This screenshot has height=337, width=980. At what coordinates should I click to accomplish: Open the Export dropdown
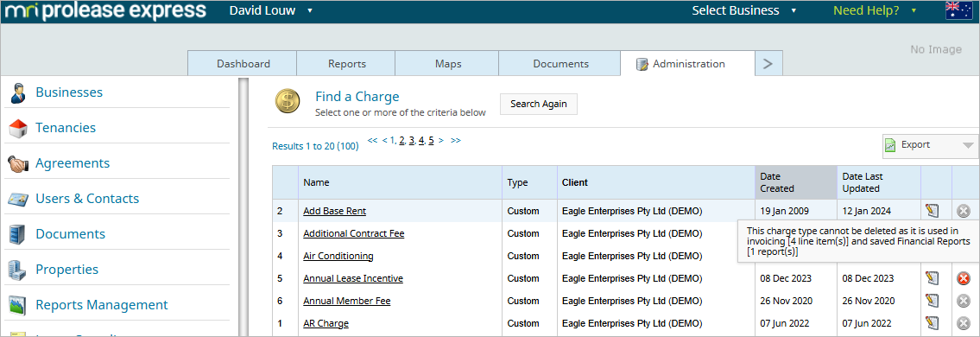point(930,145)
